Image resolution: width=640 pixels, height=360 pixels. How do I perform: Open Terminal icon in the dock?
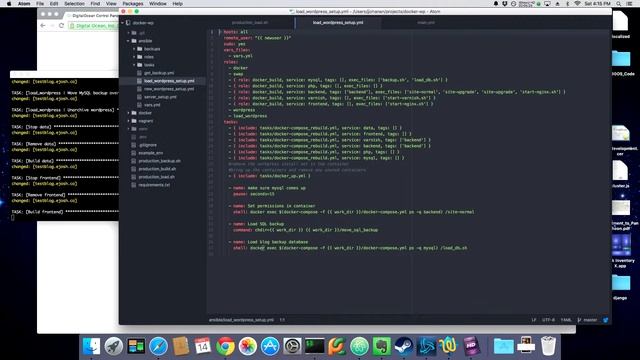click(315, 346)
